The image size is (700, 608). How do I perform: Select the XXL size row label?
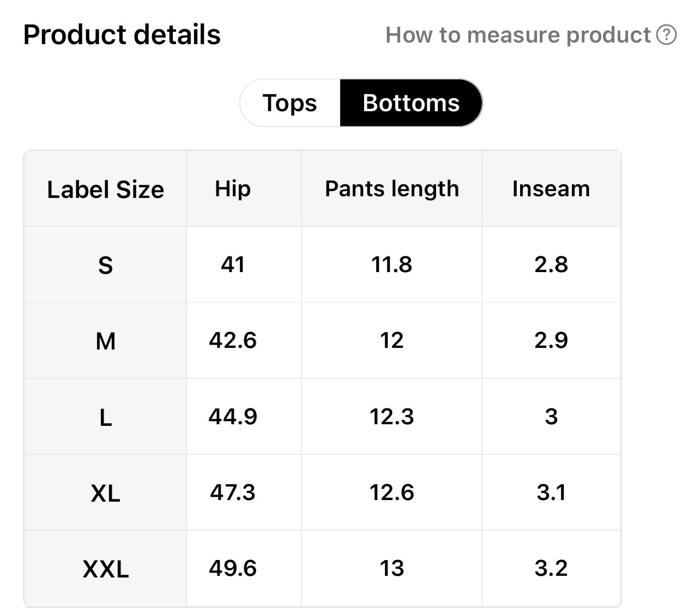[105, 569]
